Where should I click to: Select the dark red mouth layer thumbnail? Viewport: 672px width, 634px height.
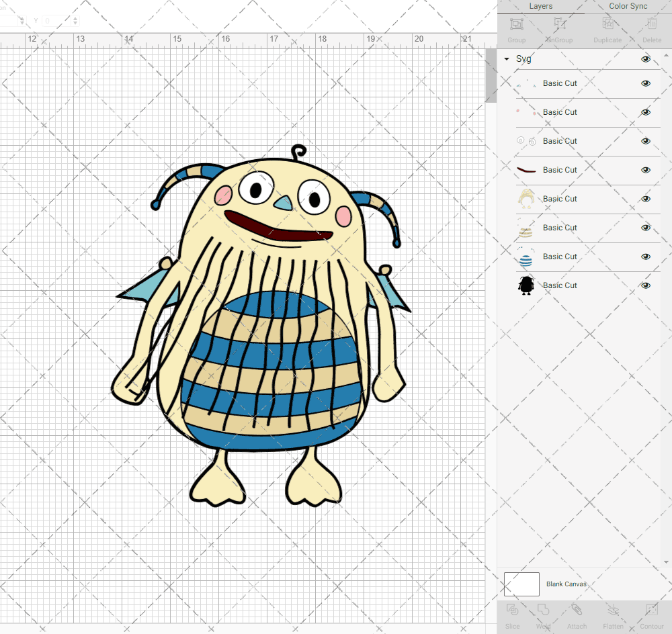[x=526, y=170]
